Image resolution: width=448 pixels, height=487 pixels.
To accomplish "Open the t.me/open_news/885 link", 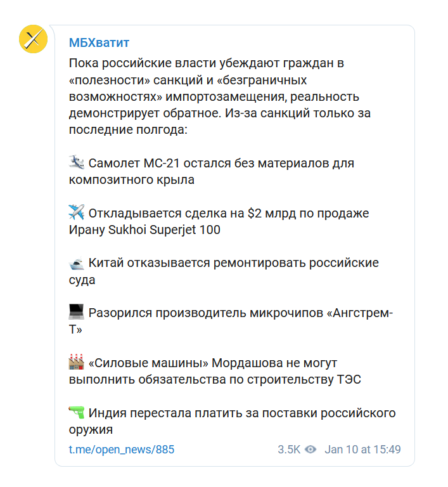I will [x=121, y=450].
